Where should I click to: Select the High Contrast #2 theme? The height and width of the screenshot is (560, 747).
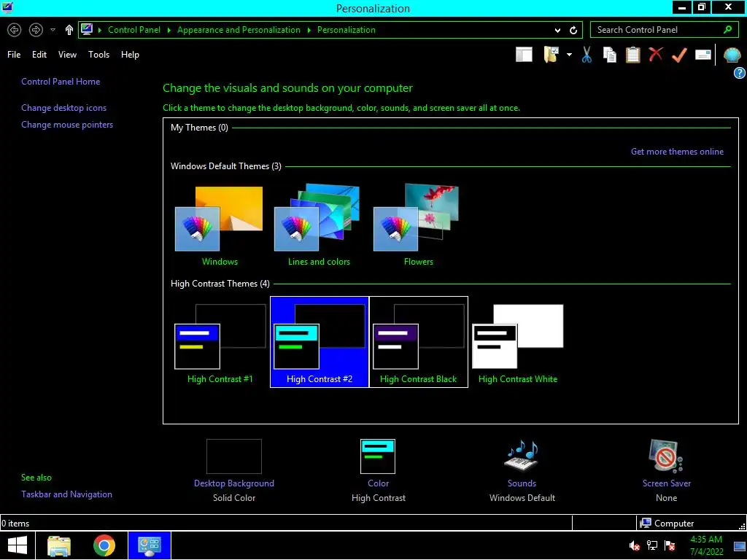[x=320, y=342]
